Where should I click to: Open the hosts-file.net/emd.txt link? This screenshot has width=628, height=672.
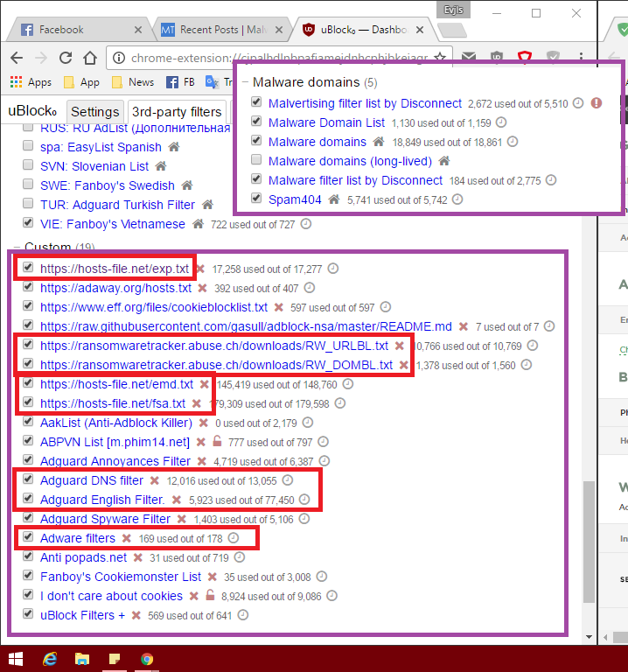[x=116, y=384]
